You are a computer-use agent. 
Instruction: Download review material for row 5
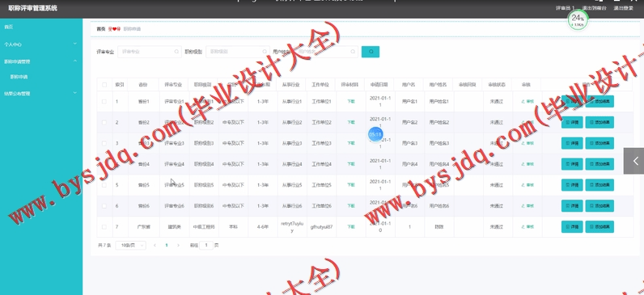351,185
